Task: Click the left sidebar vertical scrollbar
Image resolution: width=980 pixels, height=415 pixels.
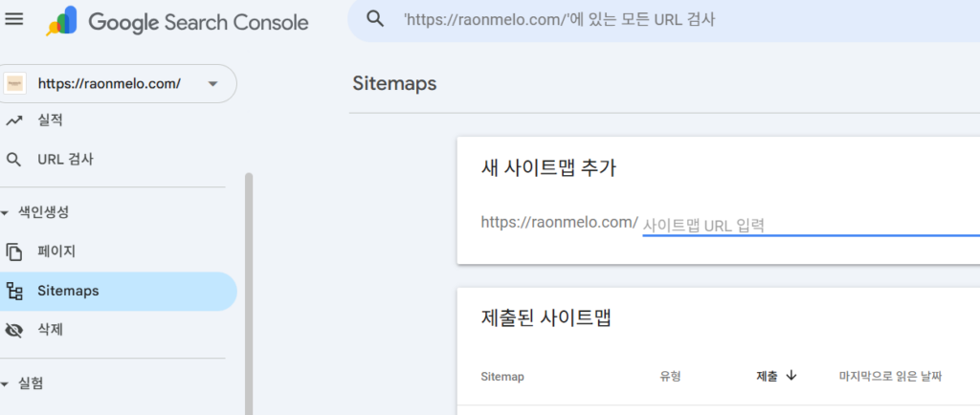Action: click(249, 287)
